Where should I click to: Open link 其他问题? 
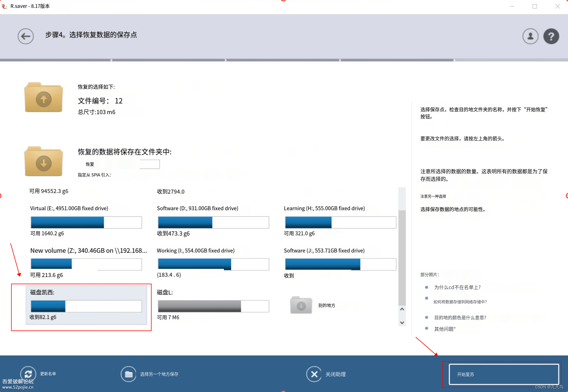[445, 329]
